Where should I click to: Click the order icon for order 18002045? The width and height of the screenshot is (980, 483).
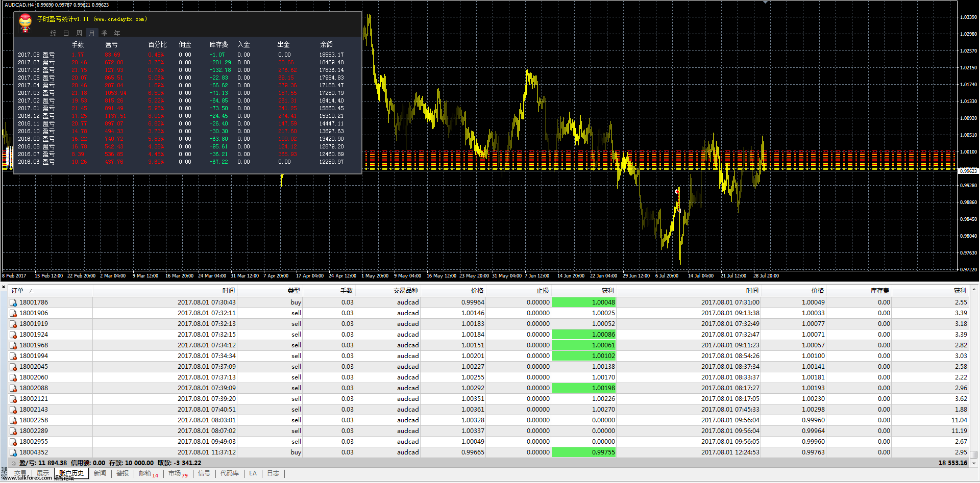13,367
